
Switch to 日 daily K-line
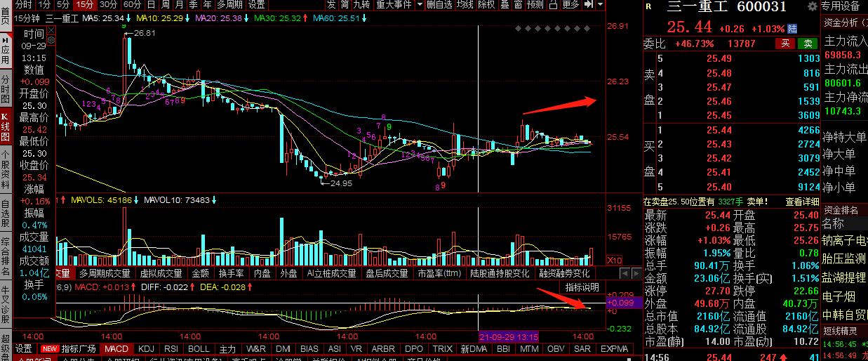[151, 5]
